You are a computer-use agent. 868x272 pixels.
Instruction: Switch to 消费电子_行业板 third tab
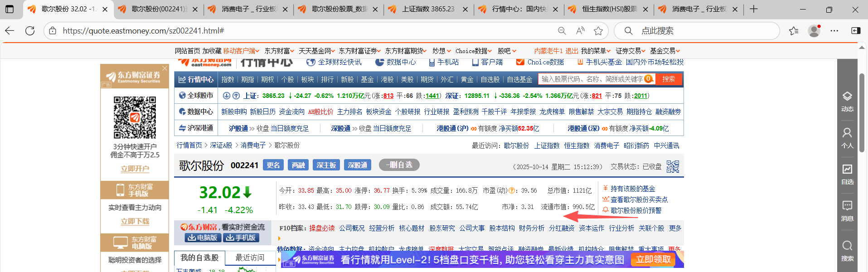point(247,9)
